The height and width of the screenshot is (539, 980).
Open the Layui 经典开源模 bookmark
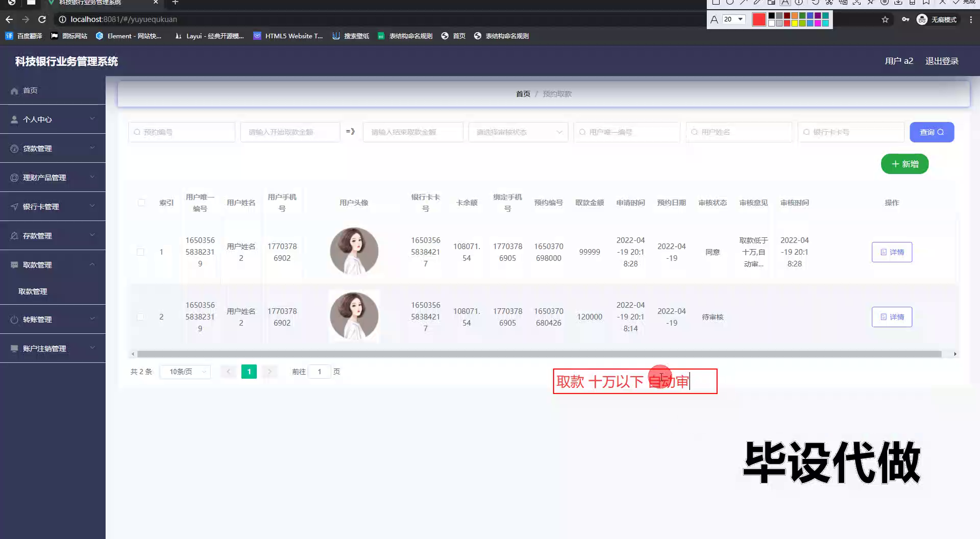(x=209, y=36)
